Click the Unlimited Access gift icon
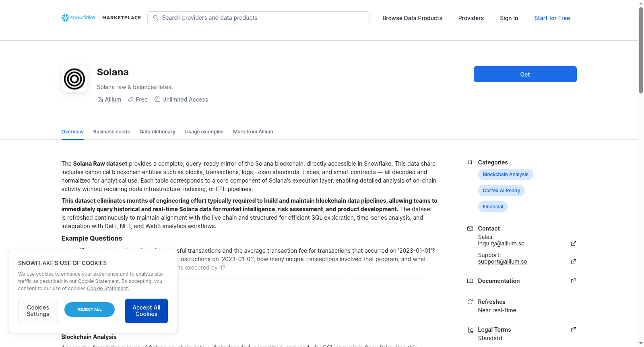Image resolution: width=644 pixels, height=347 pixels. pyautogui.click(x=157, y=99)
